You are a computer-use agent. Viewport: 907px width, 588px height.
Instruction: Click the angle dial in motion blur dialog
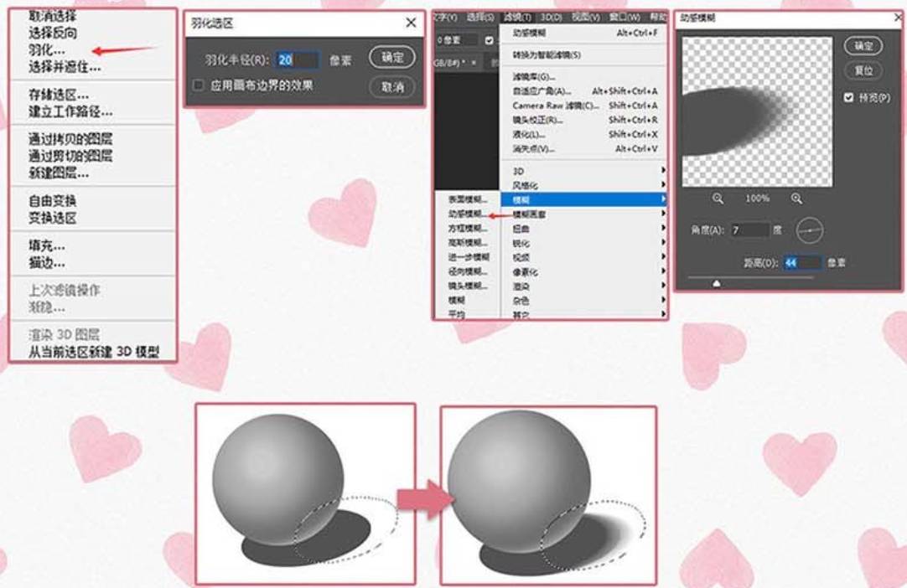tap(809, 230)
